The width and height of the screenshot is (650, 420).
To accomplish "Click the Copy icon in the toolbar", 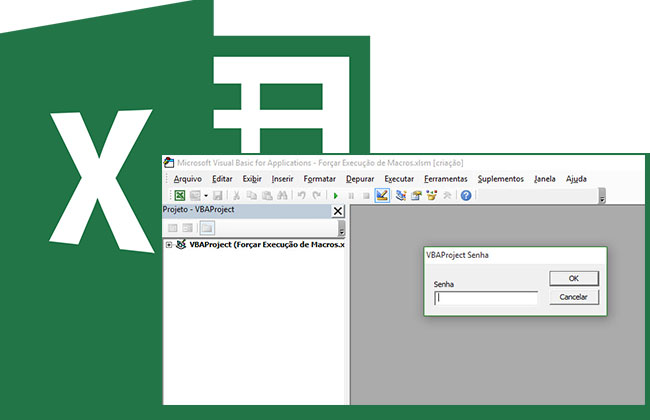I will click(251, 195).
